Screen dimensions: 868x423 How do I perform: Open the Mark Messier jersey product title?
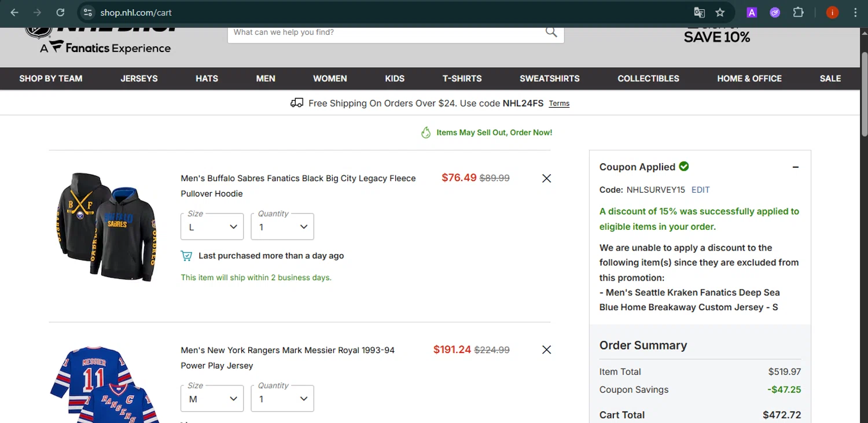pos(288,358)
